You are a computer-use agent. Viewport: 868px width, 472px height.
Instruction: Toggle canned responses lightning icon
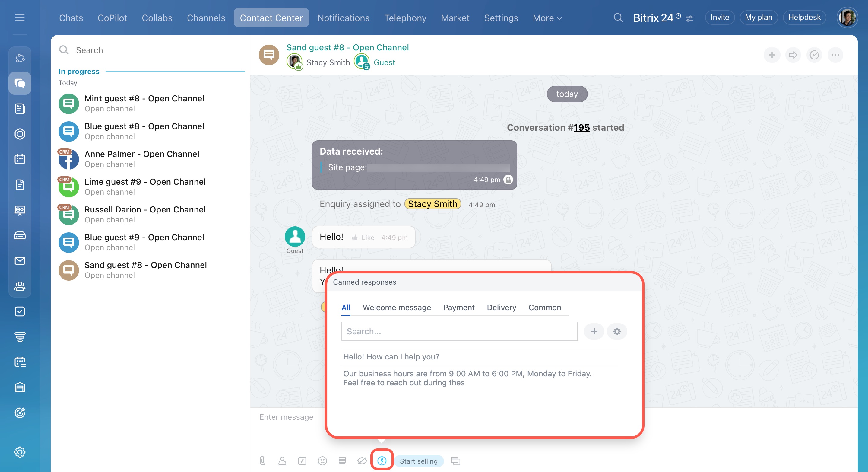click(382, 461)
